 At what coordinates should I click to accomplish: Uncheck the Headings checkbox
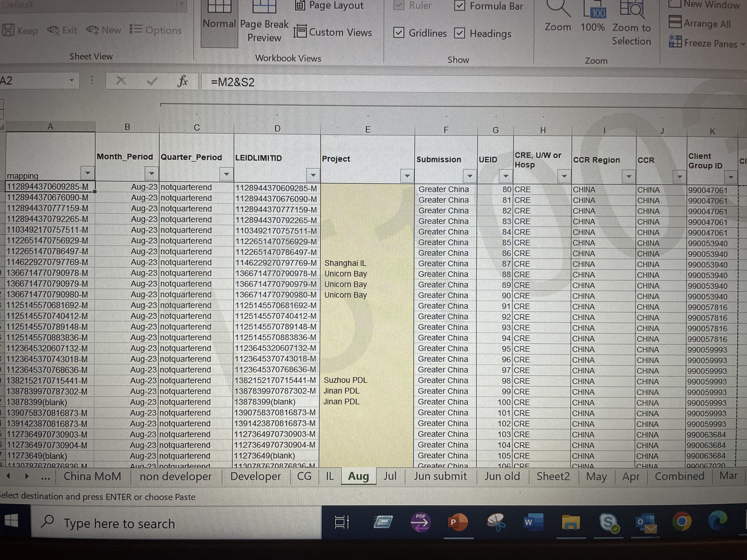point(460,33)
